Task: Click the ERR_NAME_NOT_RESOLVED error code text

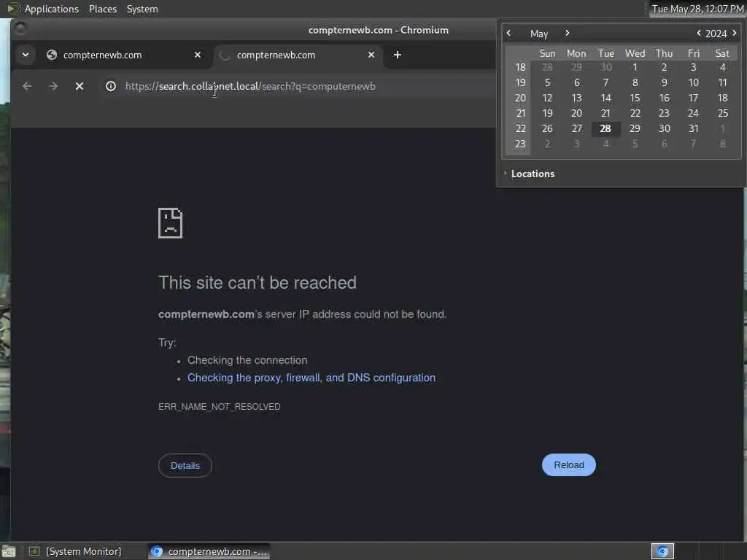Action: pos(219,407)
